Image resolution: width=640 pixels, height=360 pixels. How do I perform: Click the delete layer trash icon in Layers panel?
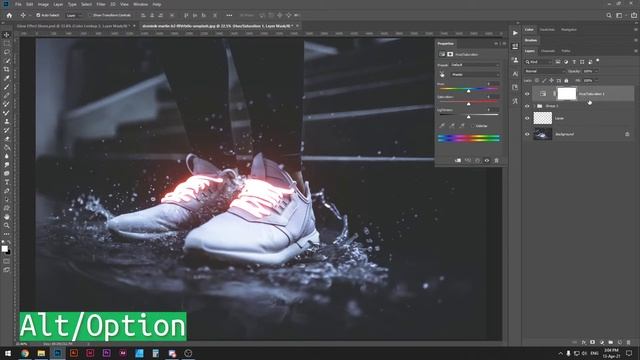629,342
